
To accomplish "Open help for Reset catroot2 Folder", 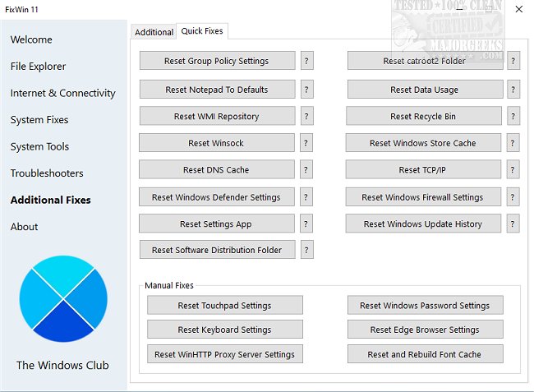I will [x=513, y=61].
